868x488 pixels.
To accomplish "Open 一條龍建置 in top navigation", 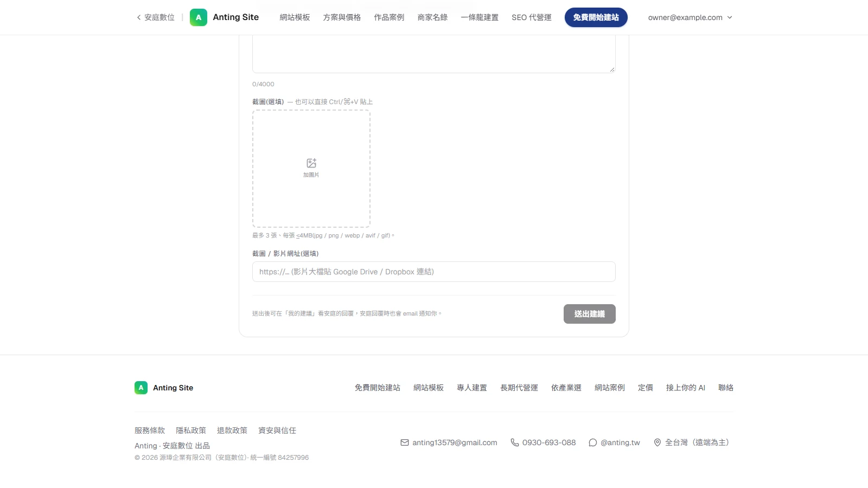I will pos(480,17).
